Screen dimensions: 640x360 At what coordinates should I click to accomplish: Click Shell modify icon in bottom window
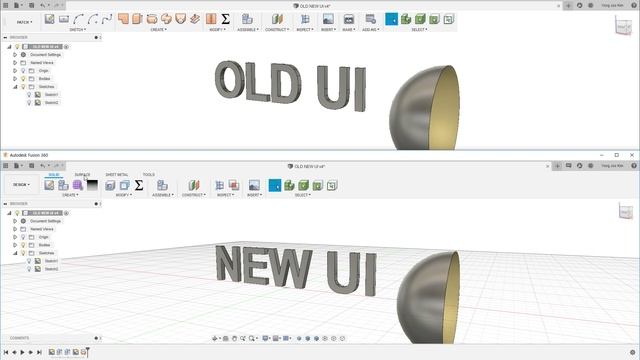click(124, 185)
